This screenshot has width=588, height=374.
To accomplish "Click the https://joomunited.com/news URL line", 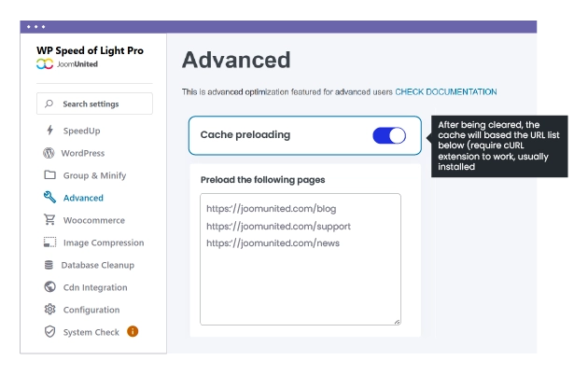I will pos(273,243).
